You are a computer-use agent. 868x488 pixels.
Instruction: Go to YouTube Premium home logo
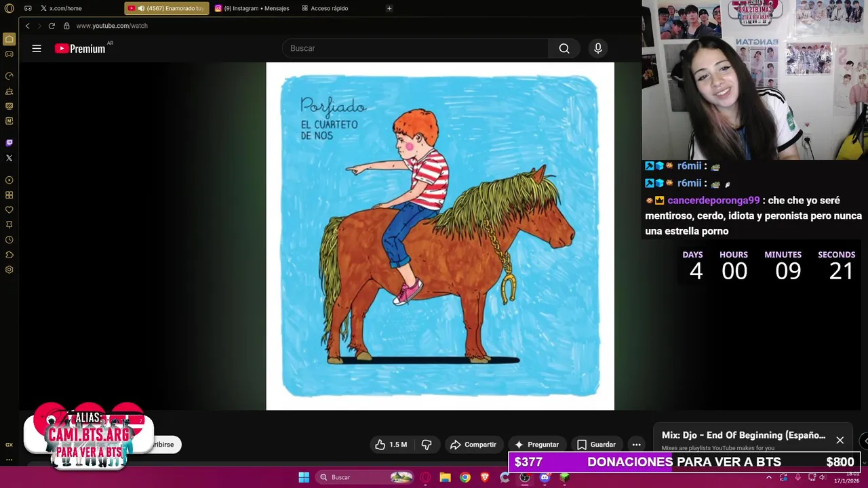80,48
